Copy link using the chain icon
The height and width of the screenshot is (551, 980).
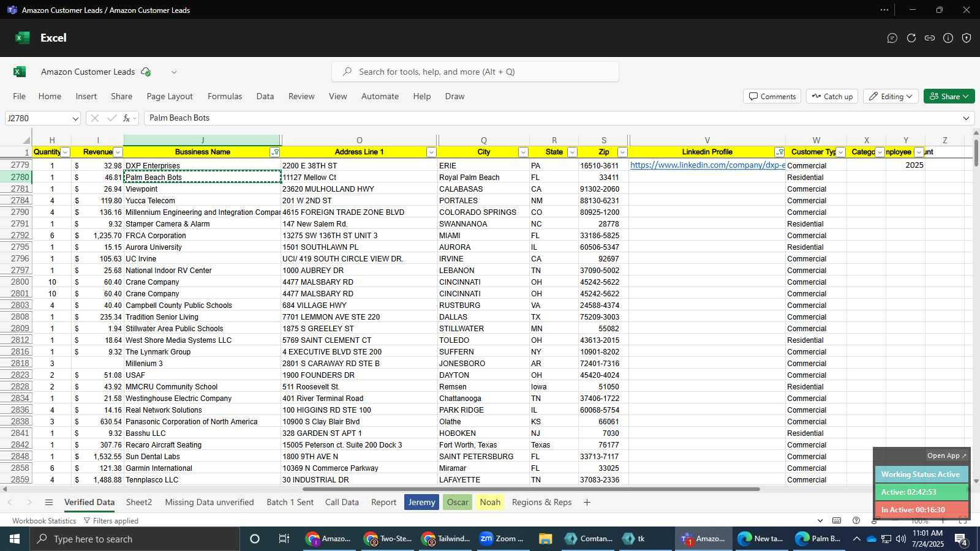point(930,38)
